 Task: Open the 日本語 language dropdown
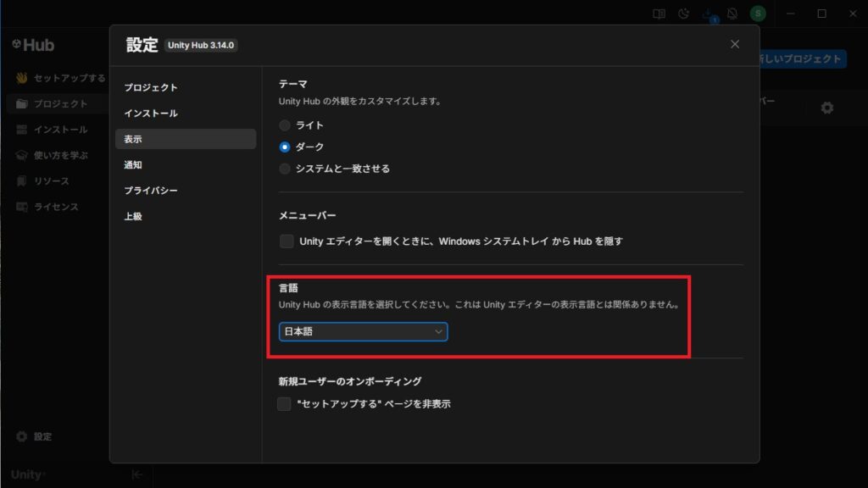click(363, 331)
